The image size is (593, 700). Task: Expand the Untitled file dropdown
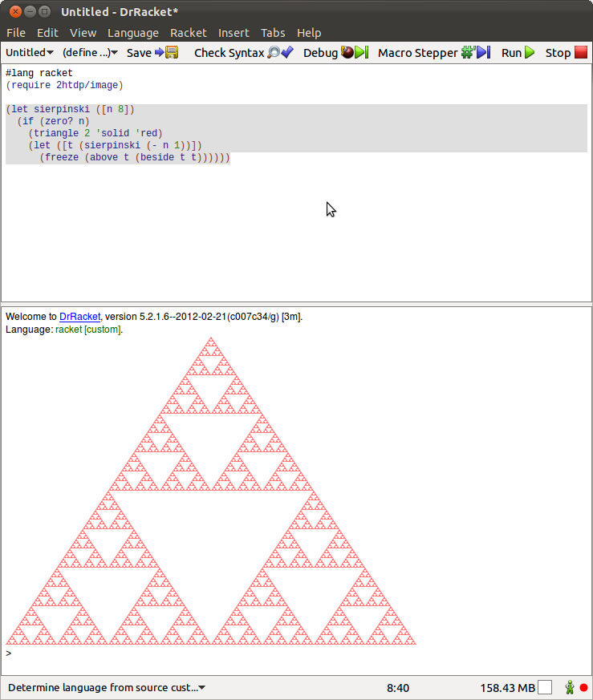30,53
